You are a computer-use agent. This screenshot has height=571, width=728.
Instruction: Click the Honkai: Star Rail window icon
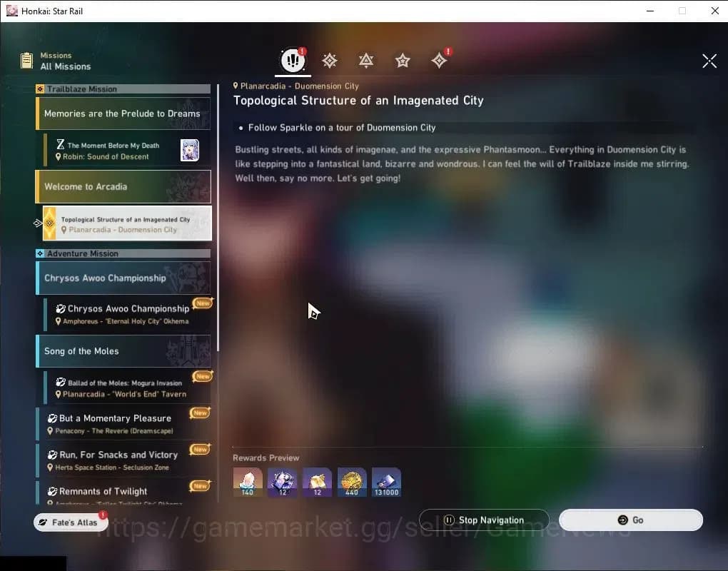[12, 11]
